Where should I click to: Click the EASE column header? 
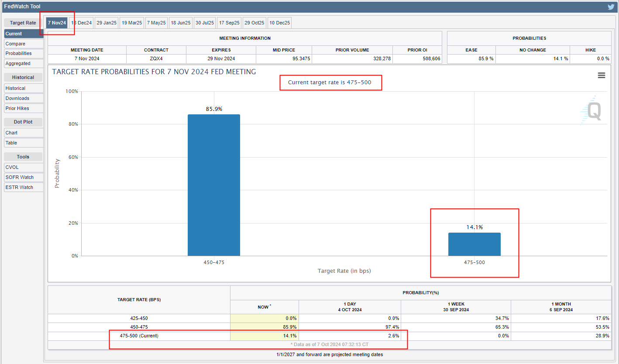pos(471,50)
